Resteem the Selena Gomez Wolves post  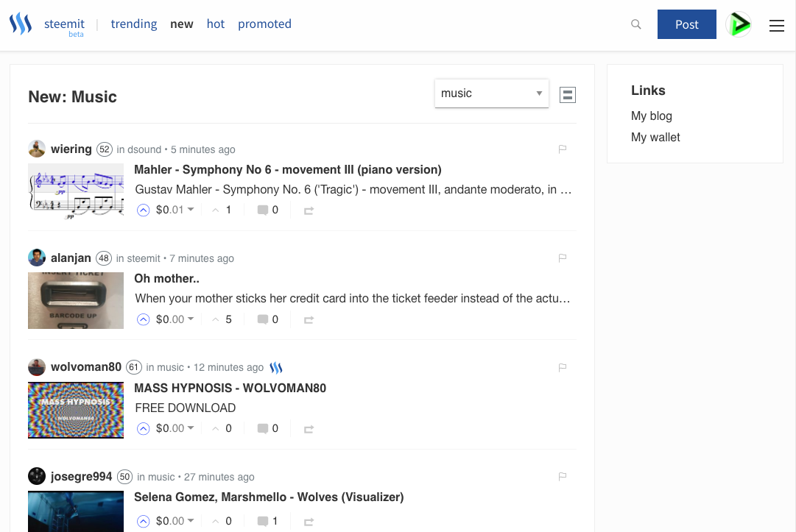[309, 522]
